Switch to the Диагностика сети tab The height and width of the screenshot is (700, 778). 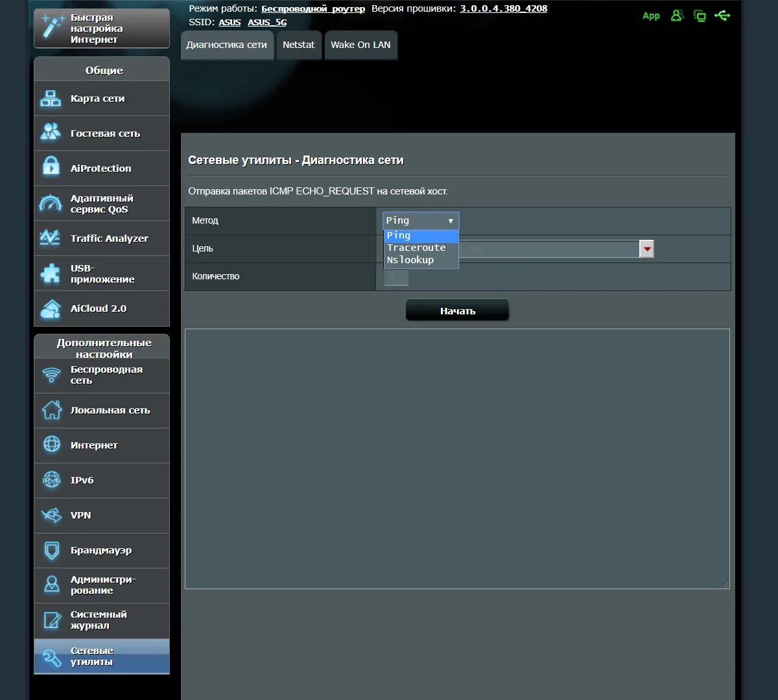[227, 45]
